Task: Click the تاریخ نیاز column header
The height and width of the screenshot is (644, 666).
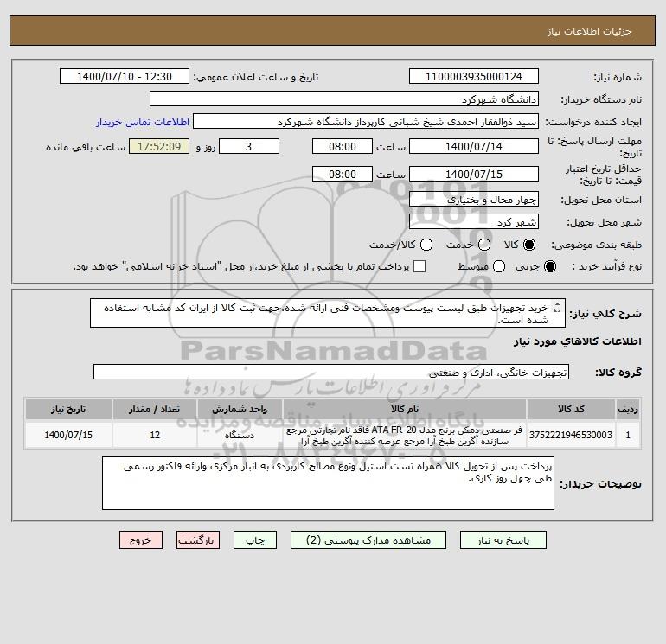Action: coord(68,409)
